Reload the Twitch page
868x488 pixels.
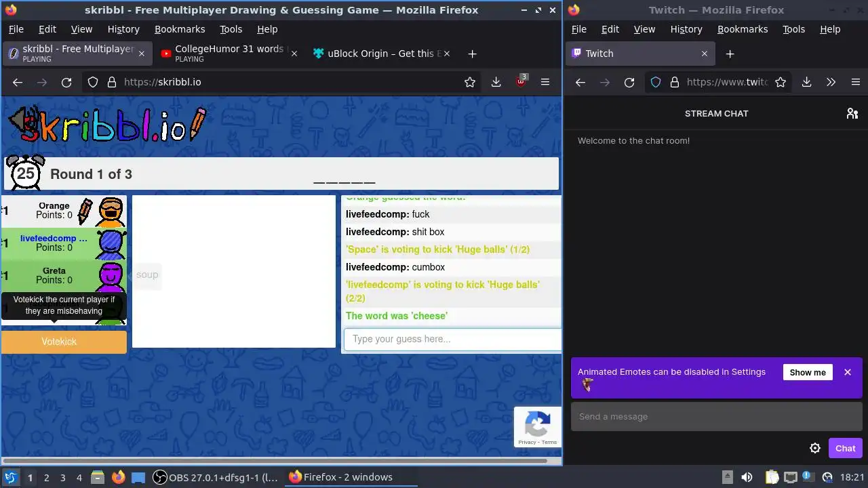pos(629,82)
